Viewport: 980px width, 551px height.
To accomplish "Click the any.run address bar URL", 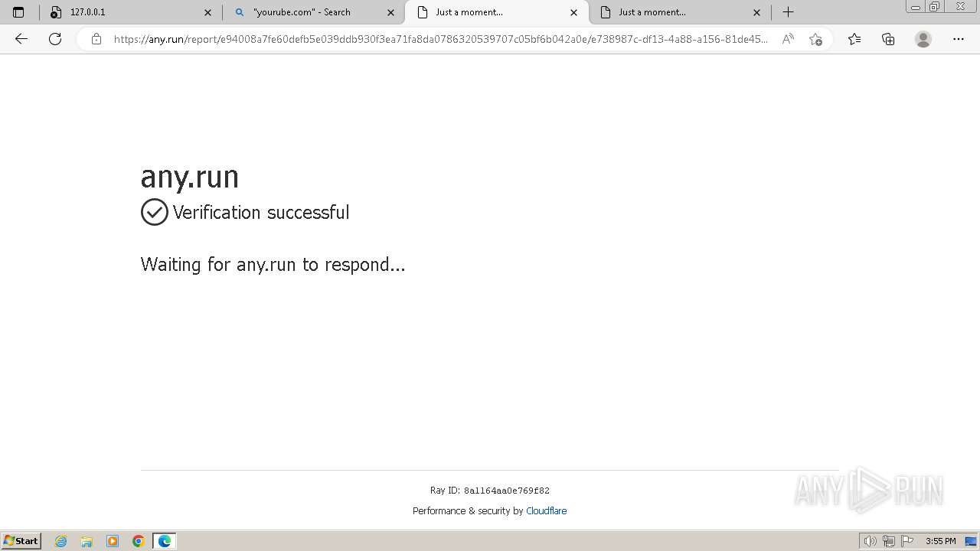I will [x=440, y=39].
